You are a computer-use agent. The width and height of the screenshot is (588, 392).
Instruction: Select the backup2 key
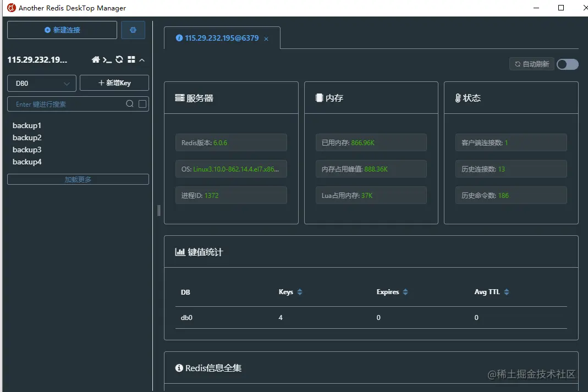tap(27, 137)
